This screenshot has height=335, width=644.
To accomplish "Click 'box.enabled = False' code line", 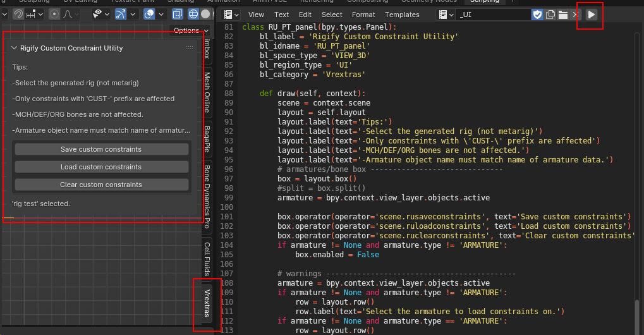I will pos(337,255).
